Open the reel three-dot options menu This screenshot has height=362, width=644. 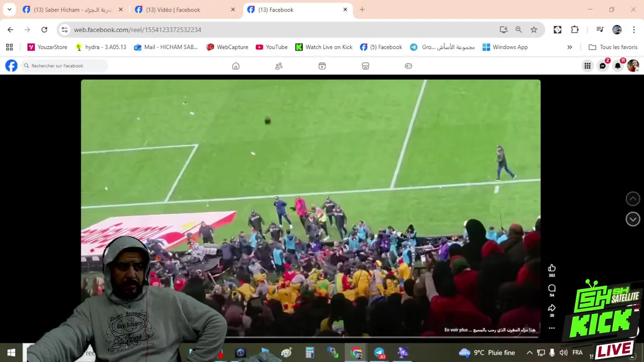coord(552,328)
